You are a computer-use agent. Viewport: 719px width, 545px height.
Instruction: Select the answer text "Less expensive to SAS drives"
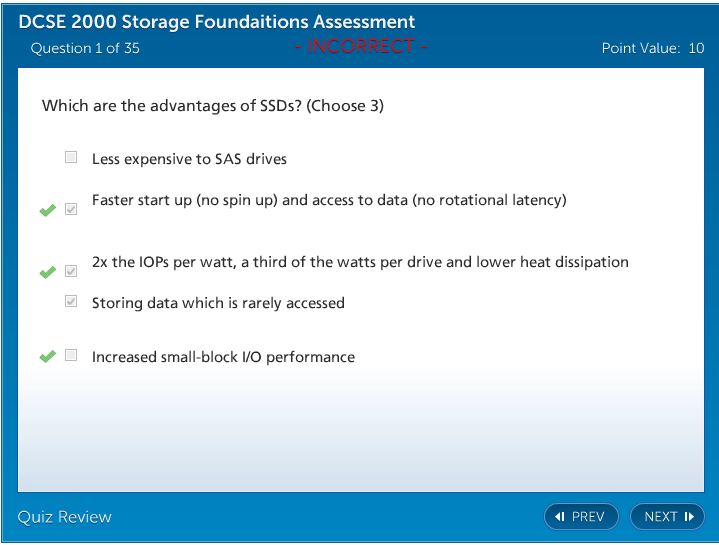click(x=189, y=158)
